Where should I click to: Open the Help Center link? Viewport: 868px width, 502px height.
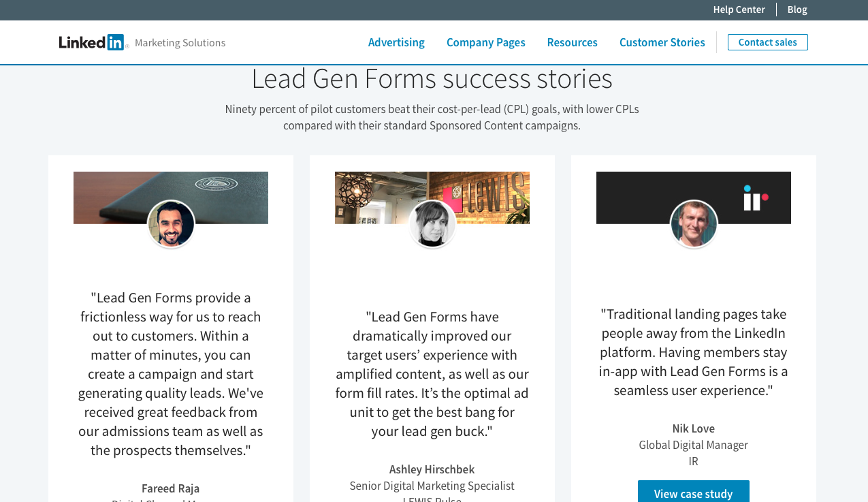tap(739, 10)
